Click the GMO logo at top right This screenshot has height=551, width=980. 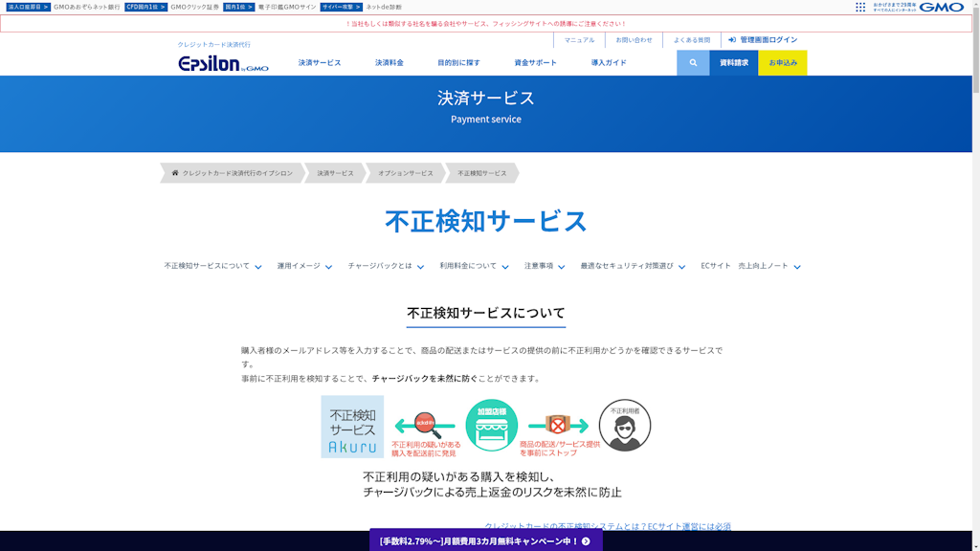coord(942,7)
